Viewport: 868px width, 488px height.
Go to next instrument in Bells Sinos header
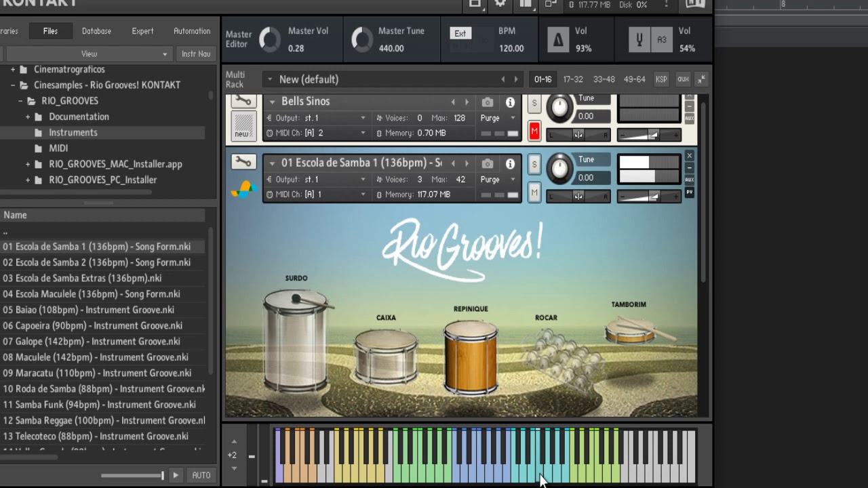(467, 102)
